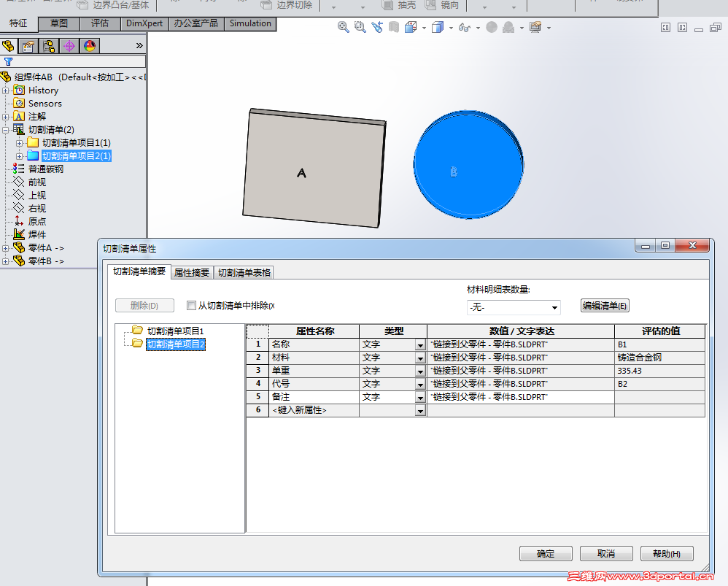Open the ConfigurationManager tab icon
The image size is (728, 586).
point(49,46)
